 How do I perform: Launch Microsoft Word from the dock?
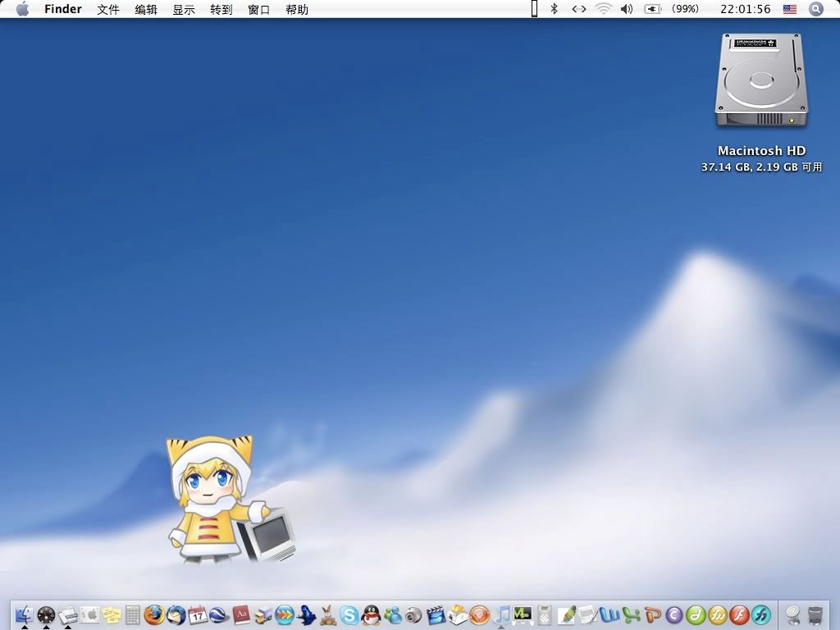click(x=609, y=615)
